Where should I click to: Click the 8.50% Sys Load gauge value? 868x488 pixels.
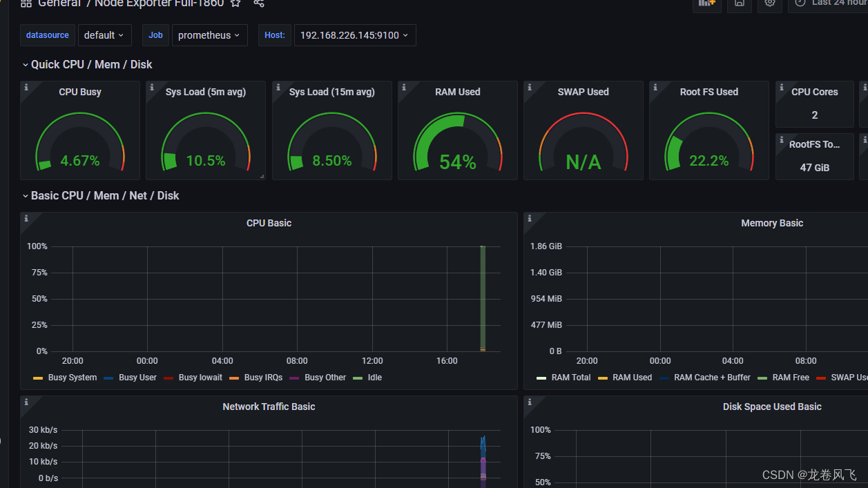[x=332, y=161]
